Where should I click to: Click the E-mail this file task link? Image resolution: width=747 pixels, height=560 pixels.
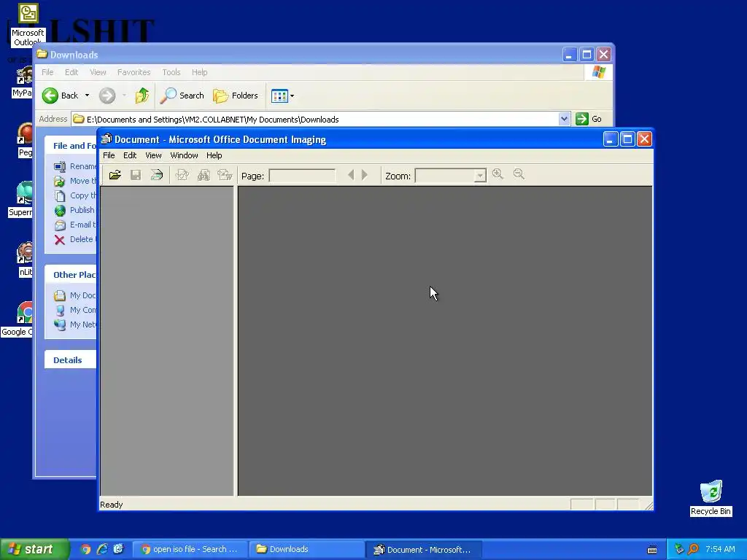tap(75, 225)
